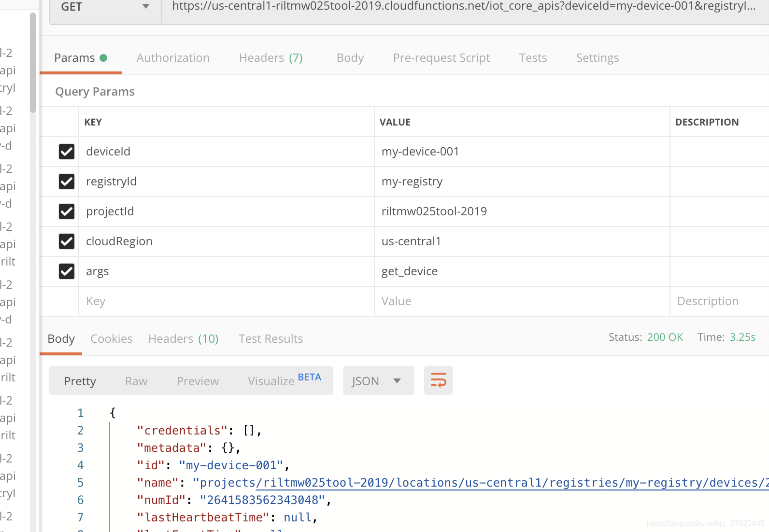Switch to the Params request tab
This screenshot has height=532, width=769.
point(80,58)
